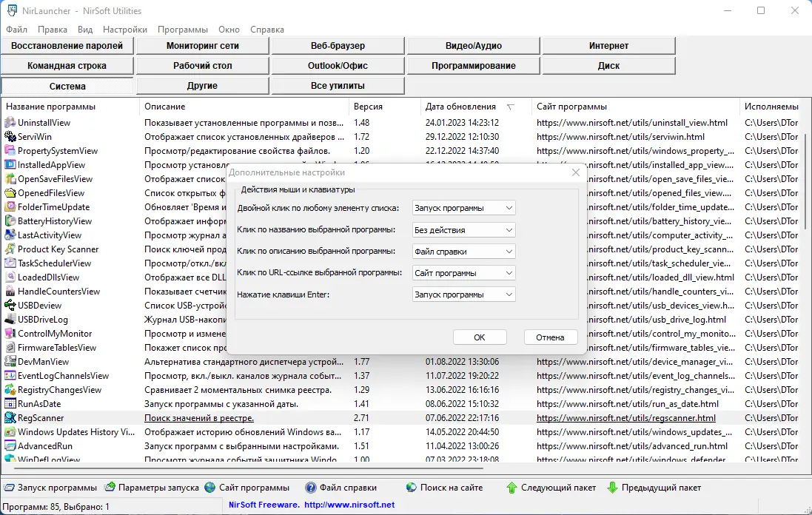This screenshot has height=515, width=812.
Task: Click OK in the settings dialog
Action: coord(480,337)
